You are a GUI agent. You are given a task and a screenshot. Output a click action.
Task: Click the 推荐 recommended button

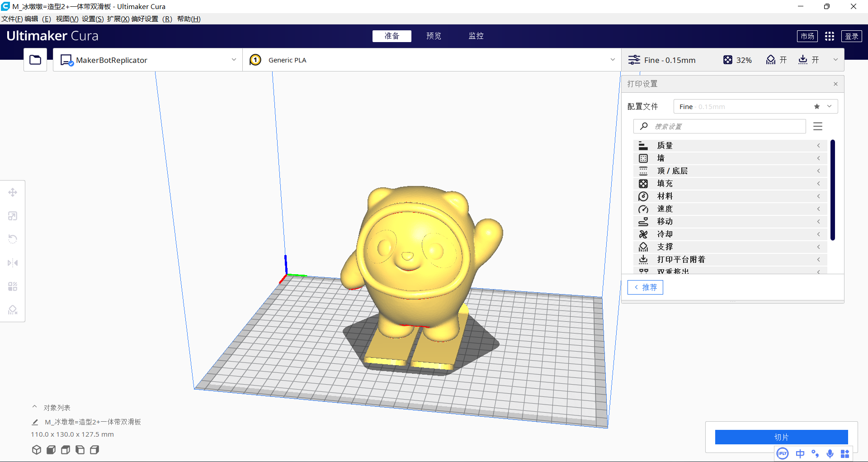(x=645, y=287)
